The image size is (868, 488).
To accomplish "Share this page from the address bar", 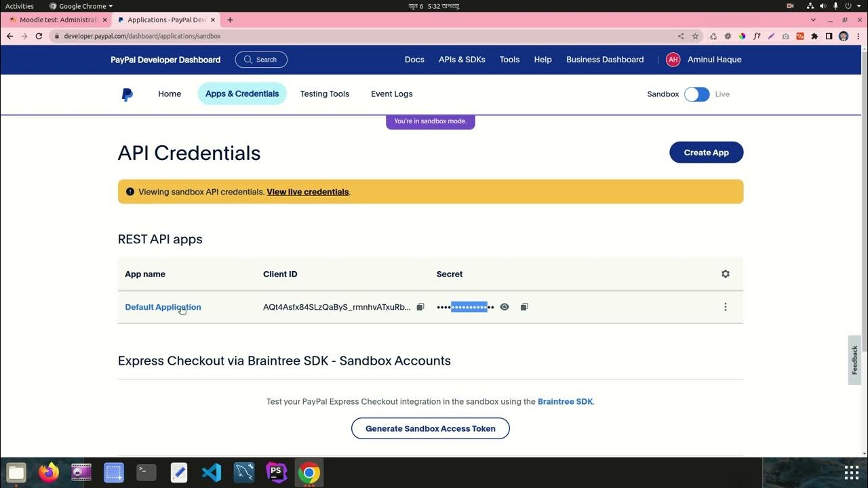I will tap(681, 36).
